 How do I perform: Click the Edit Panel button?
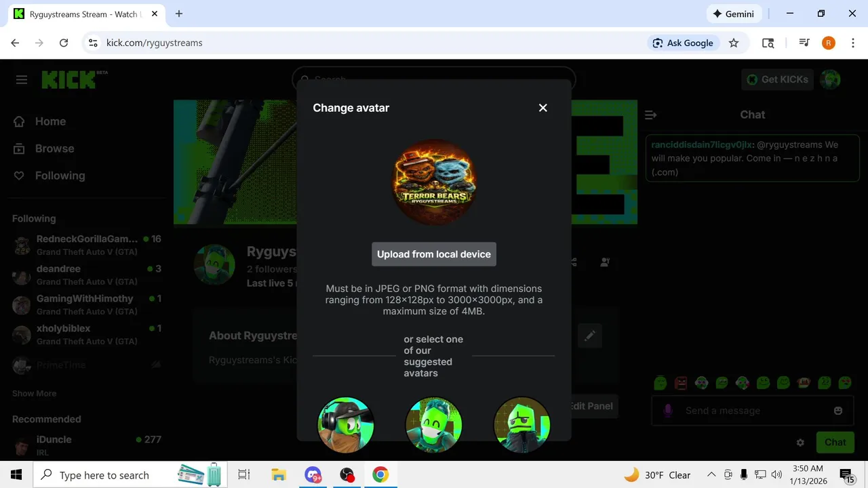(591, 406)
